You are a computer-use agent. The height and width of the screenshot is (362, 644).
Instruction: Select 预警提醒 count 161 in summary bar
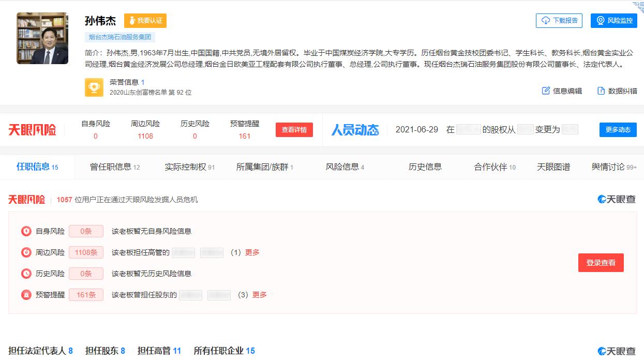coord(245,136)
